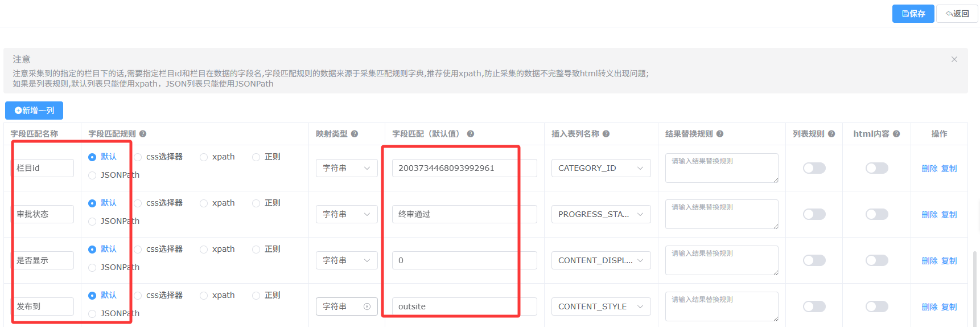Click the help icon beside 映射类型 header
The width and height of the screenshot is (980, 327).
[x=355, y=134]
